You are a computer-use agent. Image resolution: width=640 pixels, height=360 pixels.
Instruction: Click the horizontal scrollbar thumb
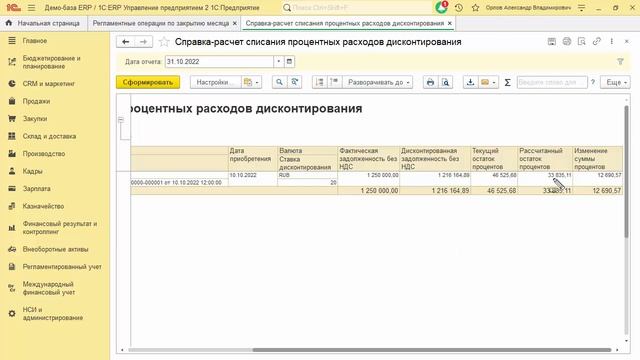[x=431, y=350]
